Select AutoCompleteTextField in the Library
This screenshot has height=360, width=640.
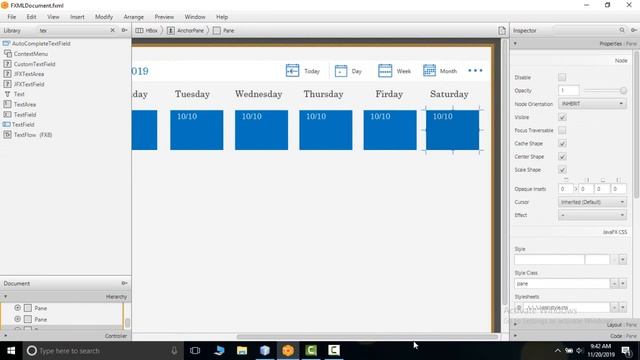tap(37, 43)
